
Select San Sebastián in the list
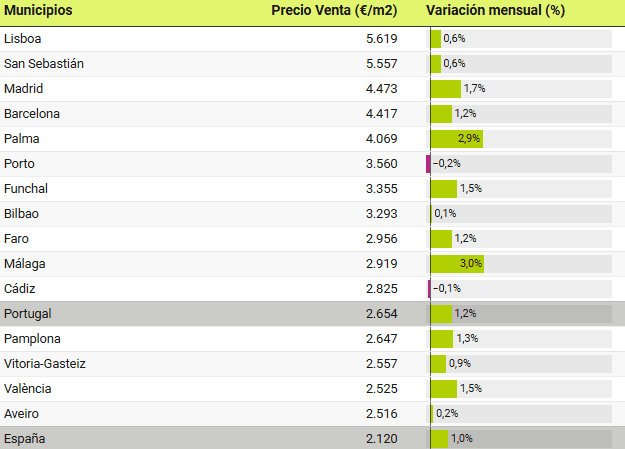point(44,63)
